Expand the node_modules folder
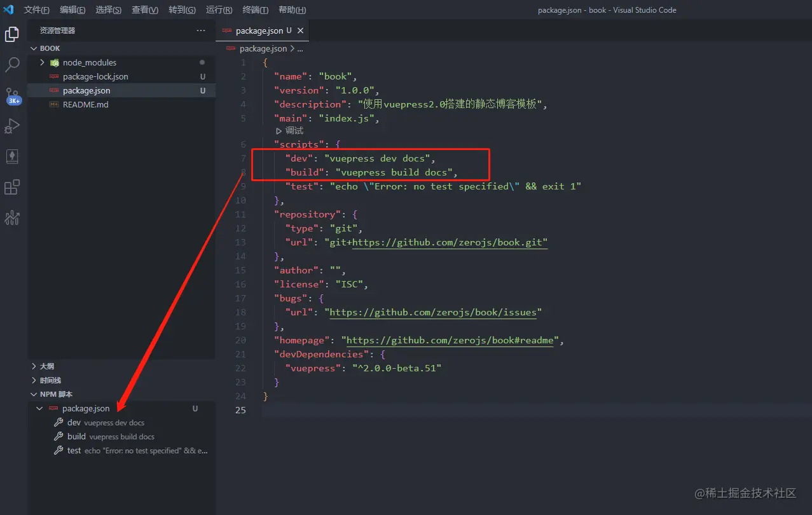The width and height of the screenshot is (812, 515). [x=42, y=62]
